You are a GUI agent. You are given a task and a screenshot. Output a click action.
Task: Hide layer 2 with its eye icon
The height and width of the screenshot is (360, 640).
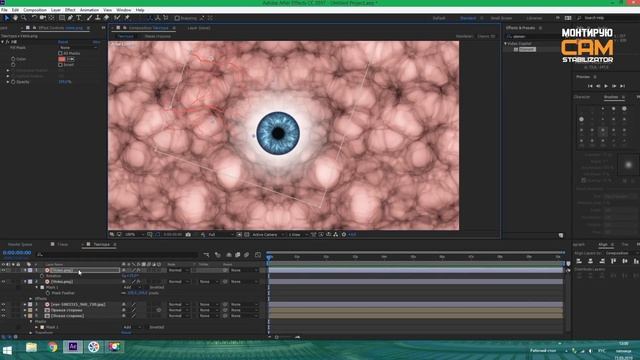(3, 282)
